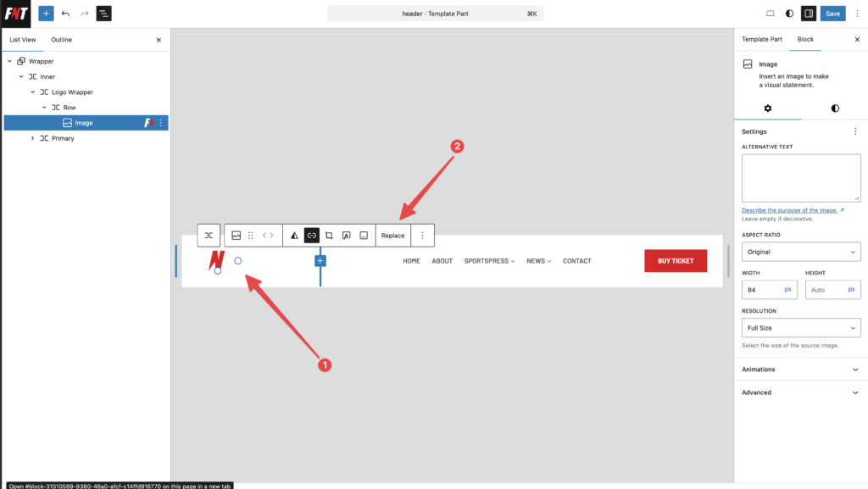Screen dimensions: 868x489
Task: Click the crop icon in block toolbar
Action: (329, 236)
